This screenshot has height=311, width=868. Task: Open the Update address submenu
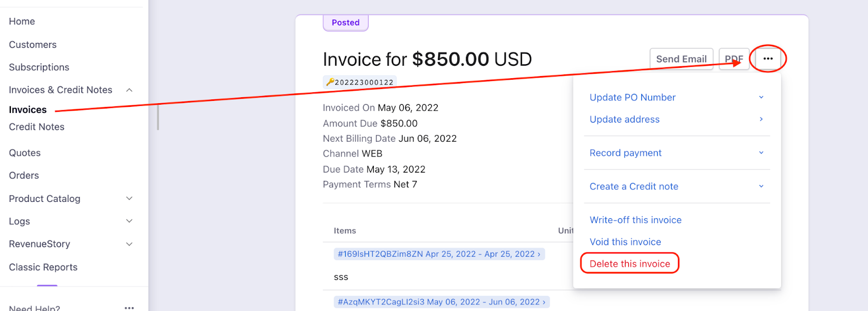click(761, 119)
